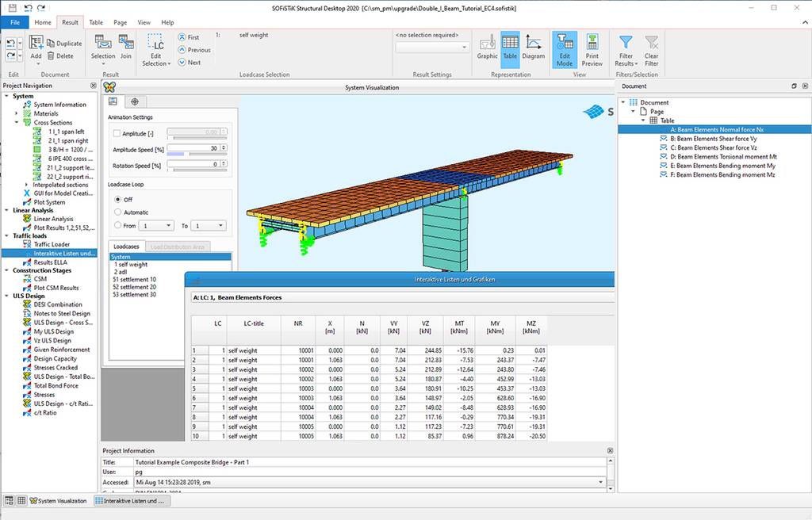This screenshot has width=812, height=520.
Task: Open the File menu
Action: pyautogui.click(x=15, y=22)
